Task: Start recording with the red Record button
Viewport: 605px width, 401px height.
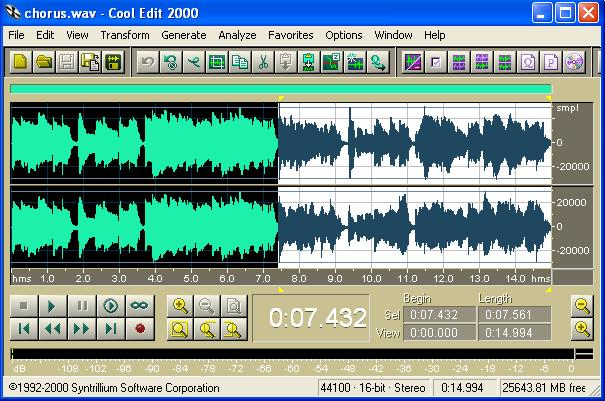Action: 140,329
